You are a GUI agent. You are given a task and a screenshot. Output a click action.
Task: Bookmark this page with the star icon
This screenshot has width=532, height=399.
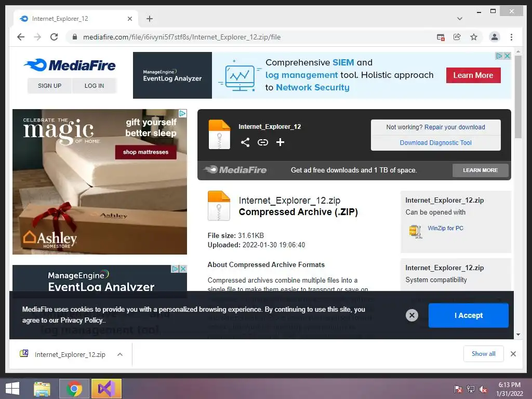point(474,37)
